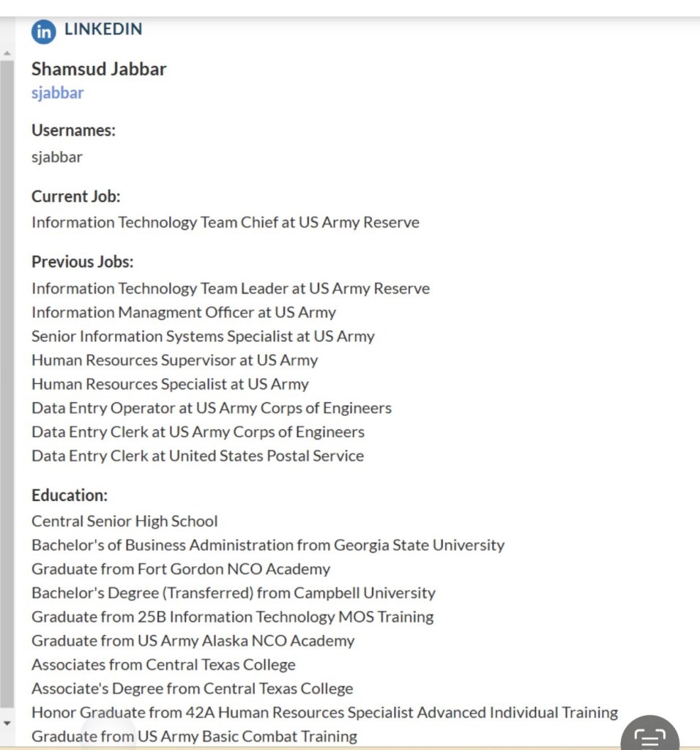
Task: Click the LinkedIn logo icon
Action: coord(44,31)
